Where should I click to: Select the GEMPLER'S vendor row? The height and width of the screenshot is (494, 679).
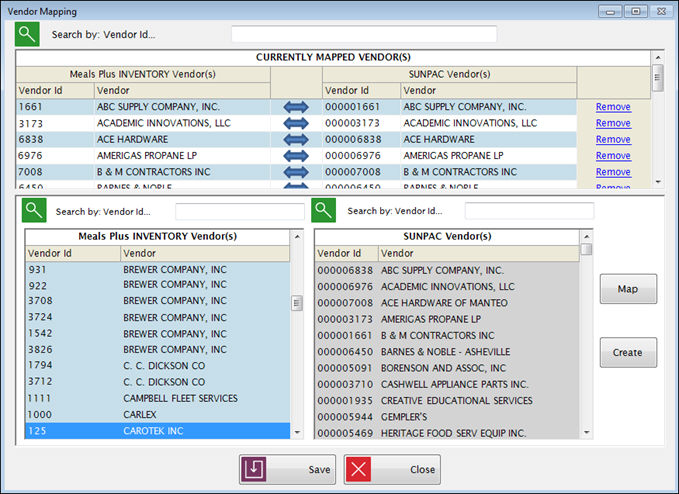[x=447, y=417]
